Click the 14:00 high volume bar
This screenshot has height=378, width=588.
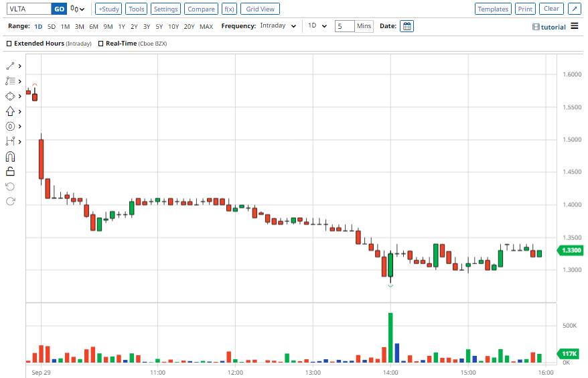click(x=390, y=338)
